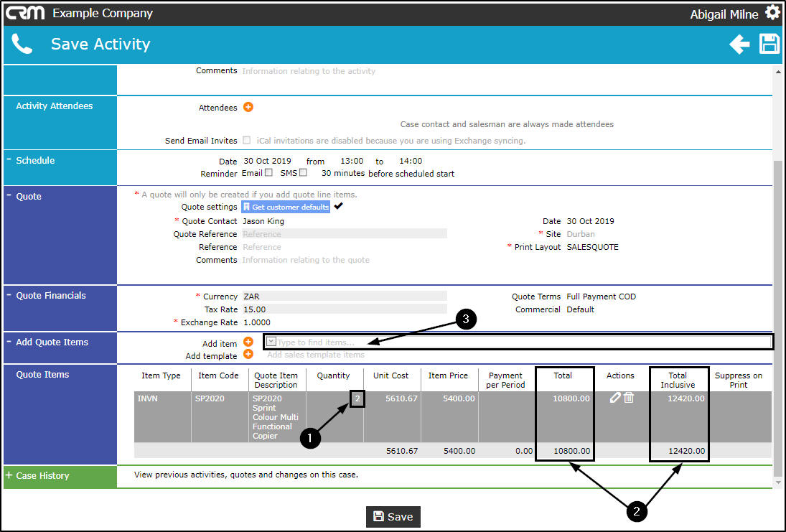Click the Quote Reference field
Screen dimensions: 786x532
pyautogui.click(x=345, y=234)
